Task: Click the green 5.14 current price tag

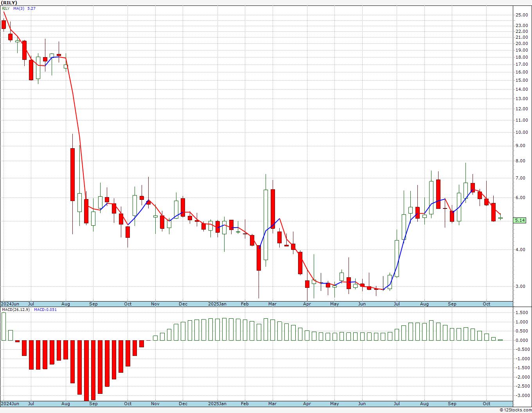Action: click(520, 220)
